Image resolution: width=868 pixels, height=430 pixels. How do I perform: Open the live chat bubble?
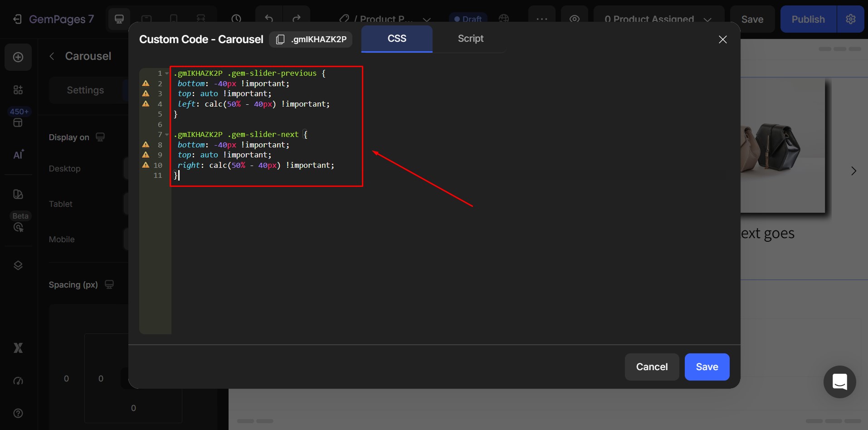[839, 382]
